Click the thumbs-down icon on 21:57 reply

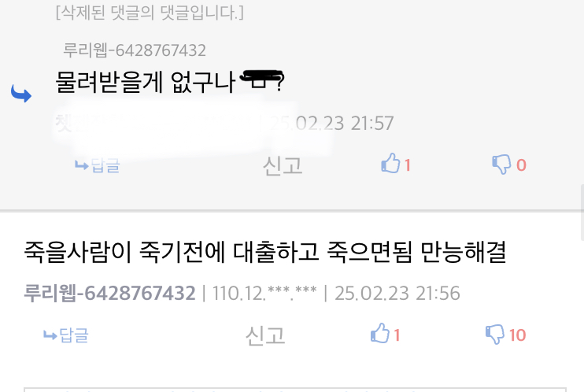click(501, 165)
